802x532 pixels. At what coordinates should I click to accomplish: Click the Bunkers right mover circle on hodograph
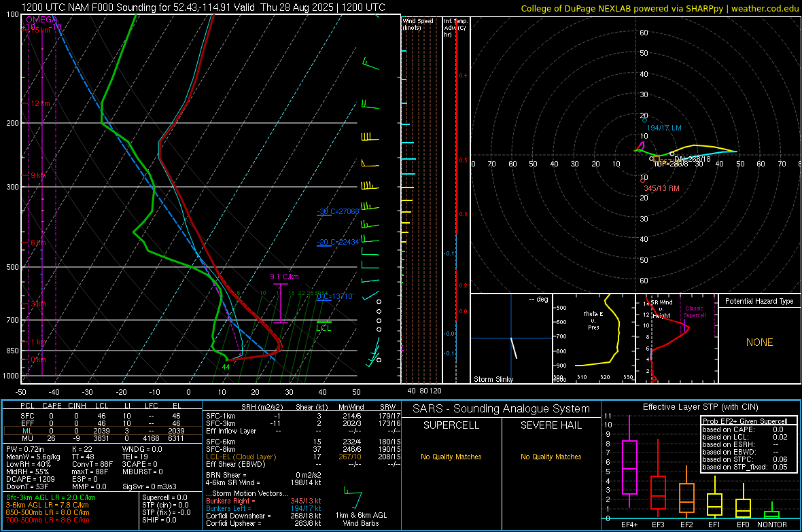click(x=643, y=181)
